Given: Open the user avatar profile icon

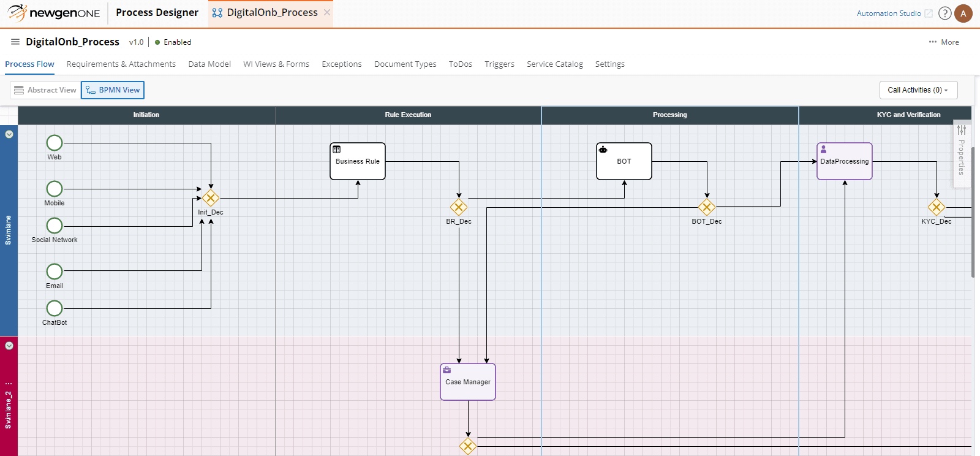Looking at the screenshot, I should (963, 13).
